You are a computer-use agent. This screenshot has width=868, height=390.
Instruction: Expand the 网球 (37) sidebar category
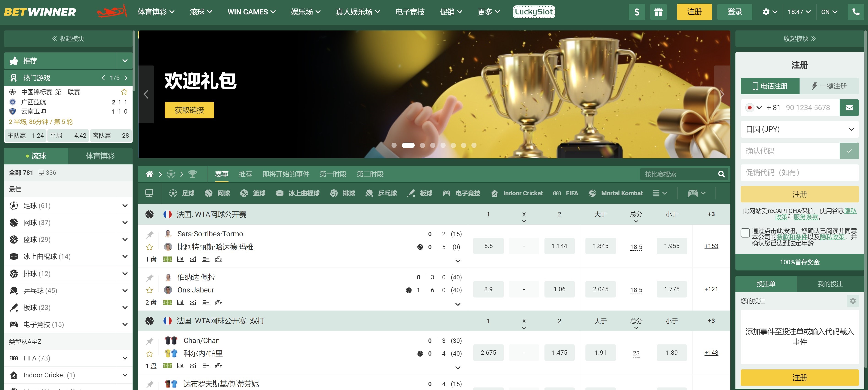point(125,222)
